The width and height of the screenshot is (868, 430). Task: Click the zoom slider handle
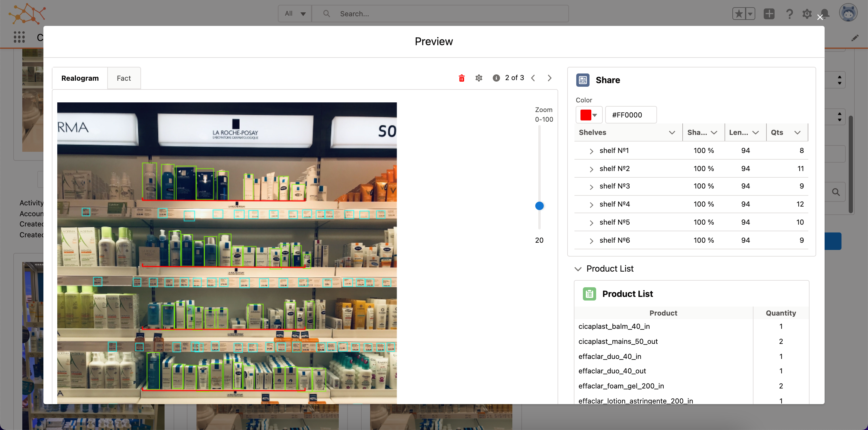(539, 206)
